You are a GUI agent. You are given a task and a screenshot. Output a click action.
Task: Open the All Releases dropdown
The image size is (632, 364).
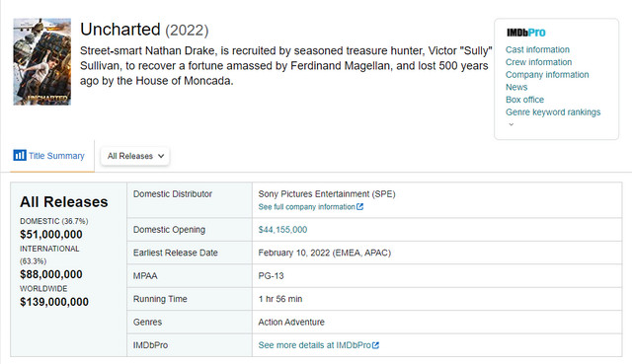tap(135, 156)
